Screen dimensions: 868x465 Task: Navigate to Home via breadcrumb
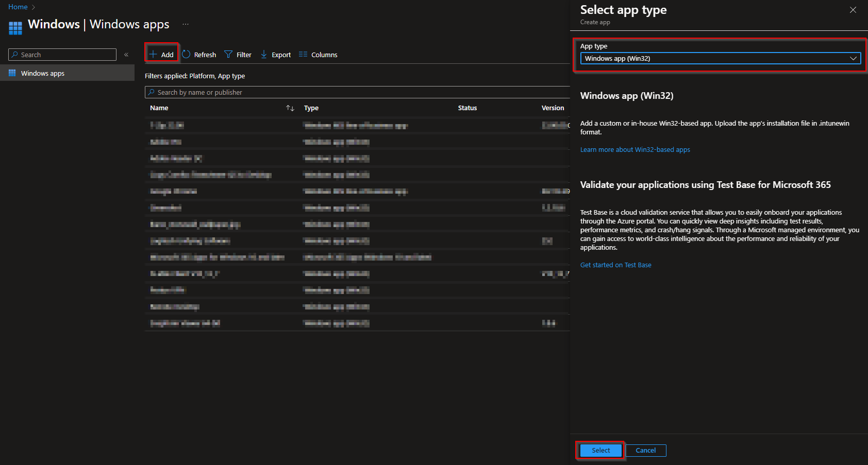point(18,7)
